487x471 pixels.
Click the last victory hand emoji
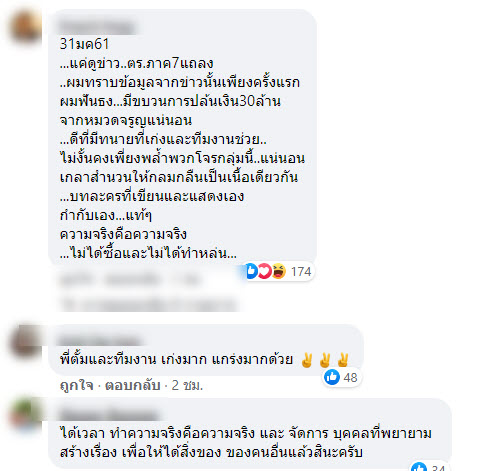click(x=343, y=360)
